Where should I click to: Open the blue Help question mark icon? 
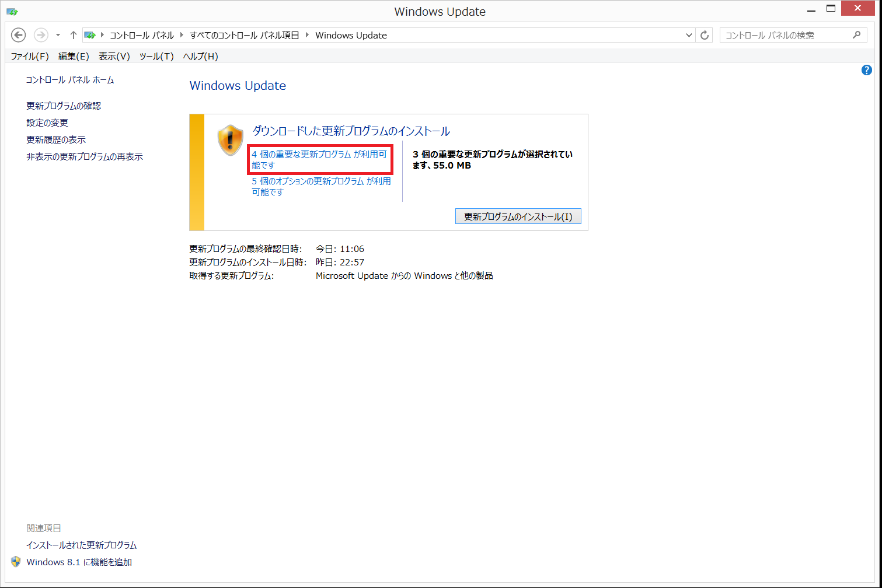(x=866, y=71)
